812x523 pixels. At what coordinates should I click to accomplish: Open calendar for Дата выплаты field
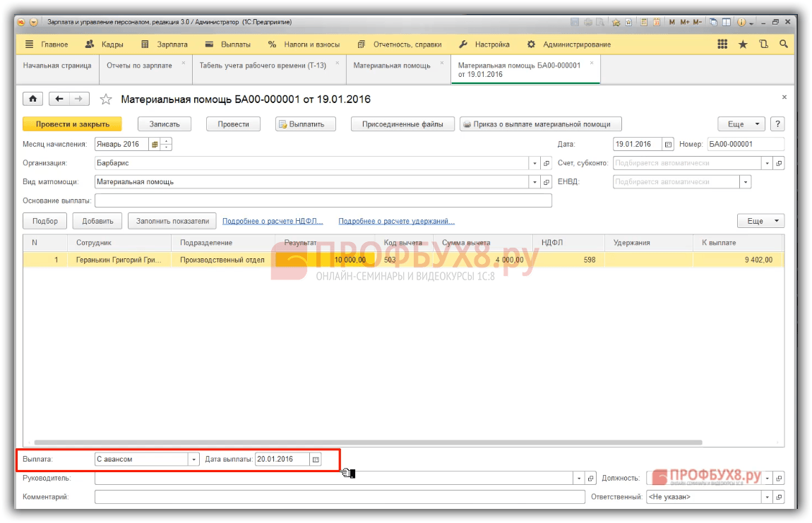coord(316,459)
